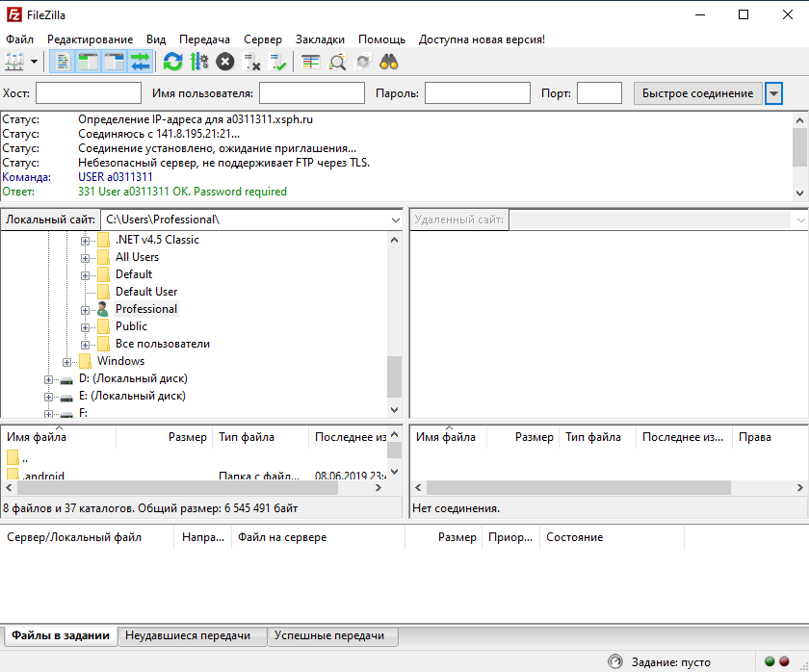Open the quick connect history dropdown

tap(773, 93)
